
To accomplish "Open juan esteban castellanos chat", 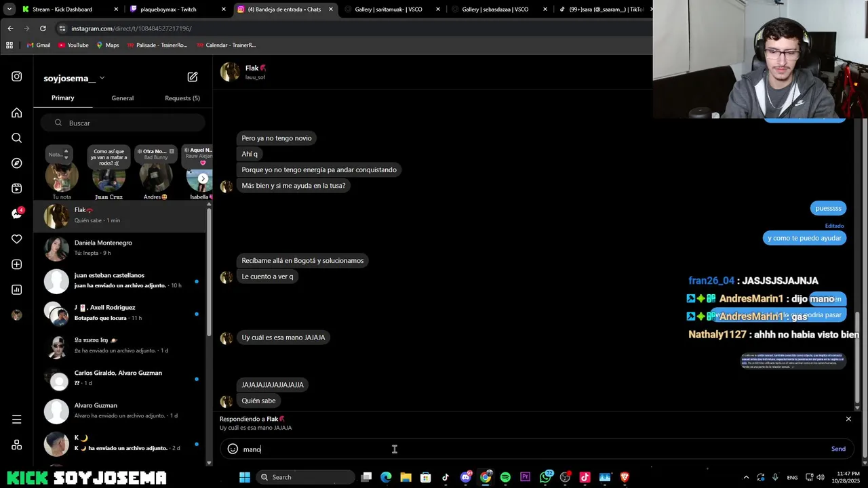I will pyautogui.click(x=120, y=281).
